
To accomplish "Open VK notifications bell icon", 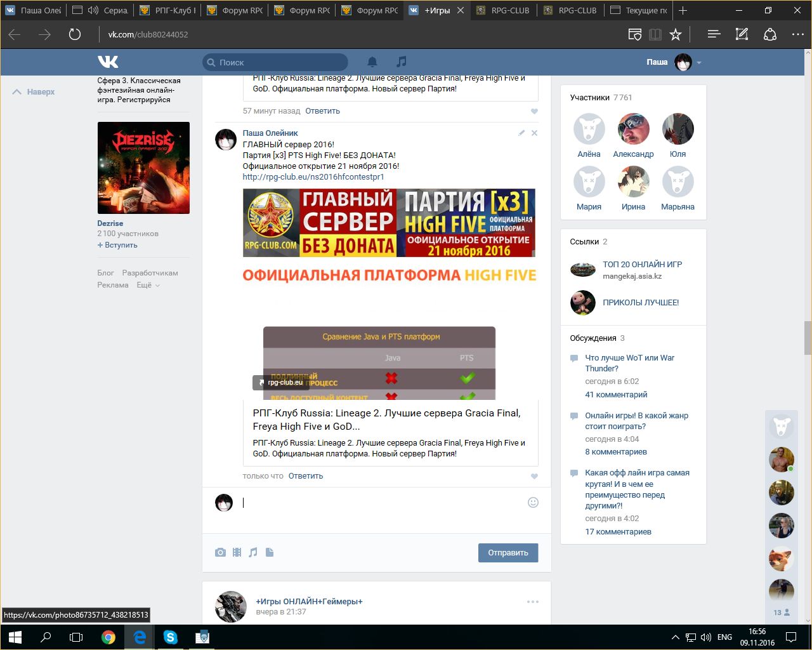I will (372, 62).
